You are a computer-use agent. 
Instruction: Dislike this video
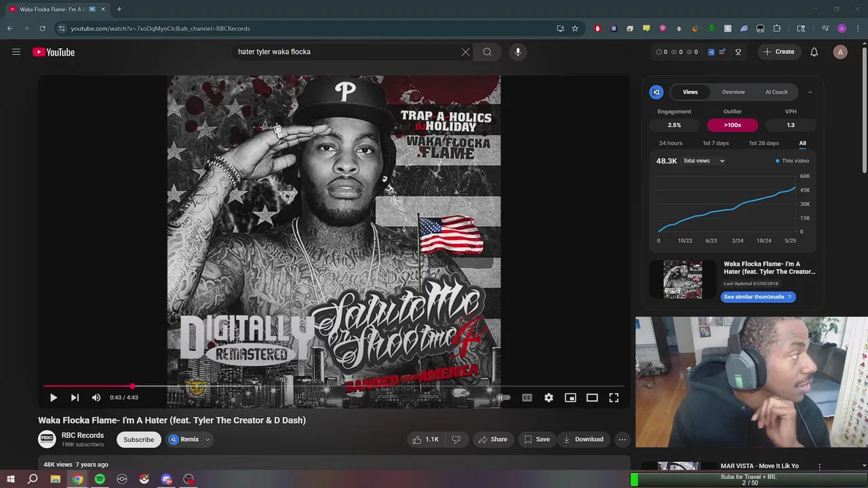coord(456,439)
